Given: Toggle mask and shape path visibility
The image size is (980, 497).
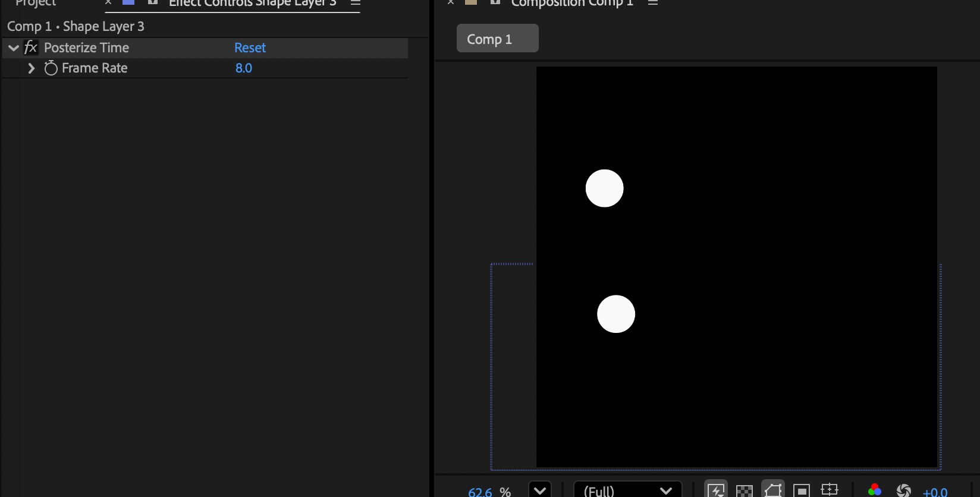Looking at the screenshot, I should [x=773, y=490].
